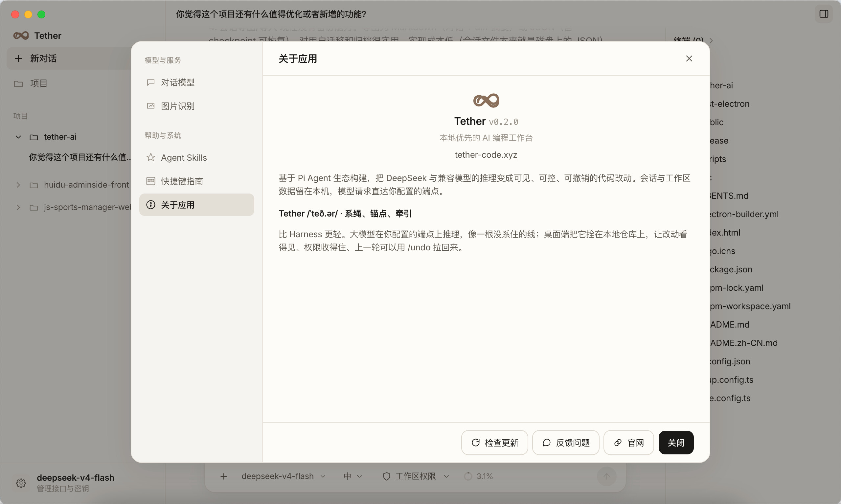Open the tether-code.xyz link
This screenshot has height=504, width=841.
(486, 155)
